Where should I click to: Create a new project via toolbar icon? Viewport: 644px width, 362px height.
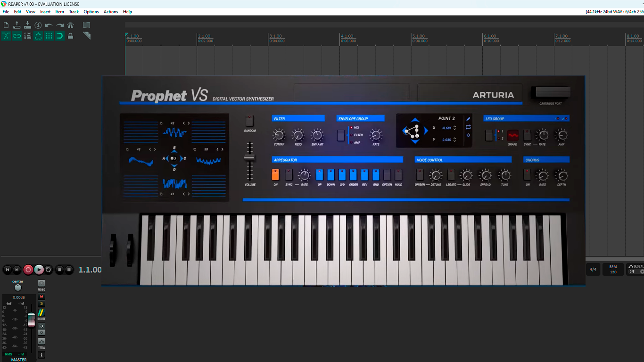(x=6, y=25)
